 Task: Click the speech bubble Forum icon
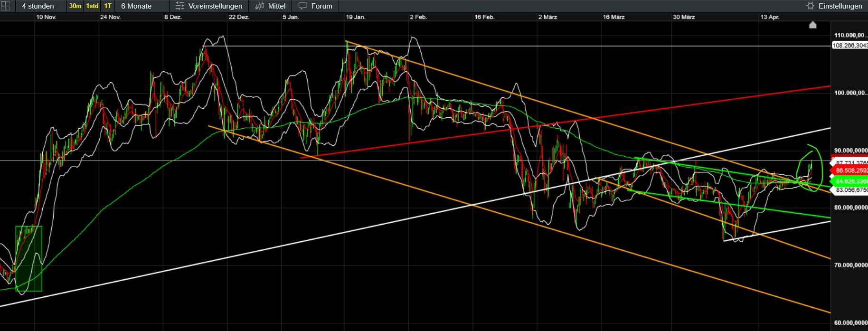click(x=303, y=6)
